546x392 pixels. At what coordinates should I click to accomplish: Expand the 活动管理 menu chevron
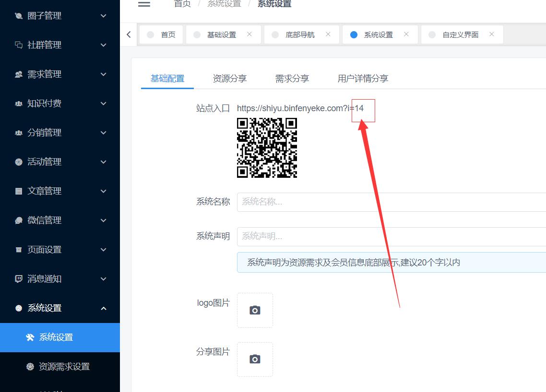point(104,162)
